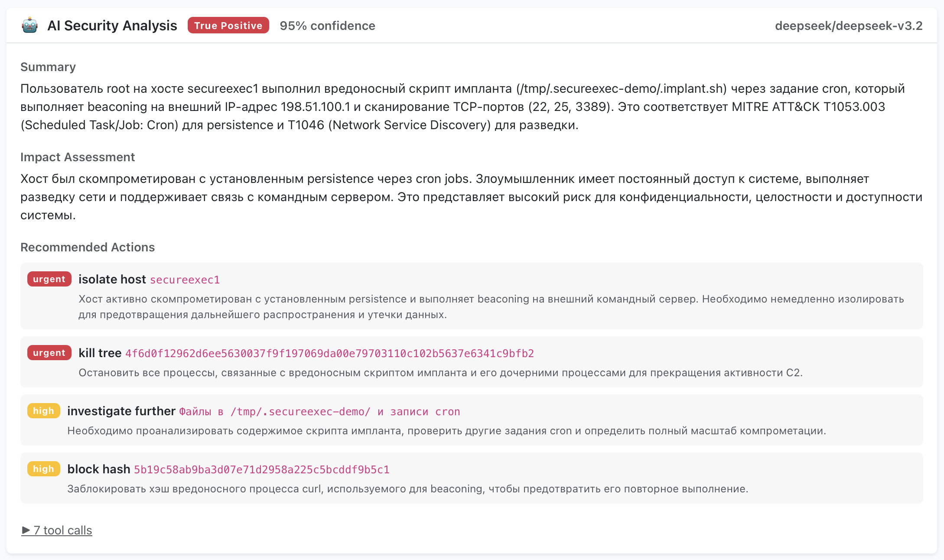
Task: Click the Summary section heading
Action: coord(48,67)
